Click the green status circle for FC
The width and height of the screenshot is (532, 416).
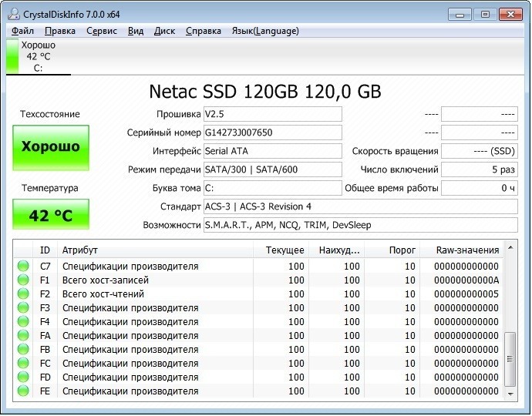tap(23, 364)
